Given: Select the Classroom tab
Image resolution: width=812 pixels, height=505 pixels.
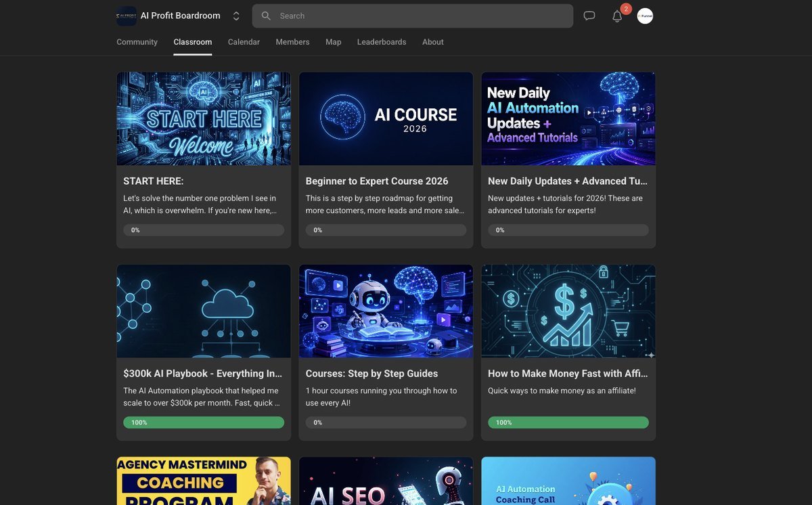Looking at the screenshot, I should pyautogui.click(x=193, y=42).
